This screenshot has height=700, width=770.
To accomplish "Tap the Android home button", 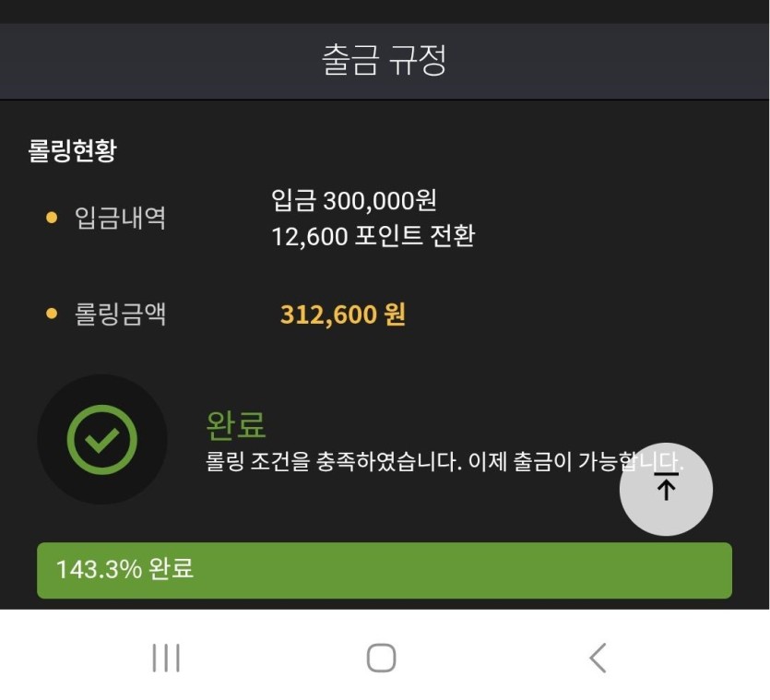I will coord(381,658).
